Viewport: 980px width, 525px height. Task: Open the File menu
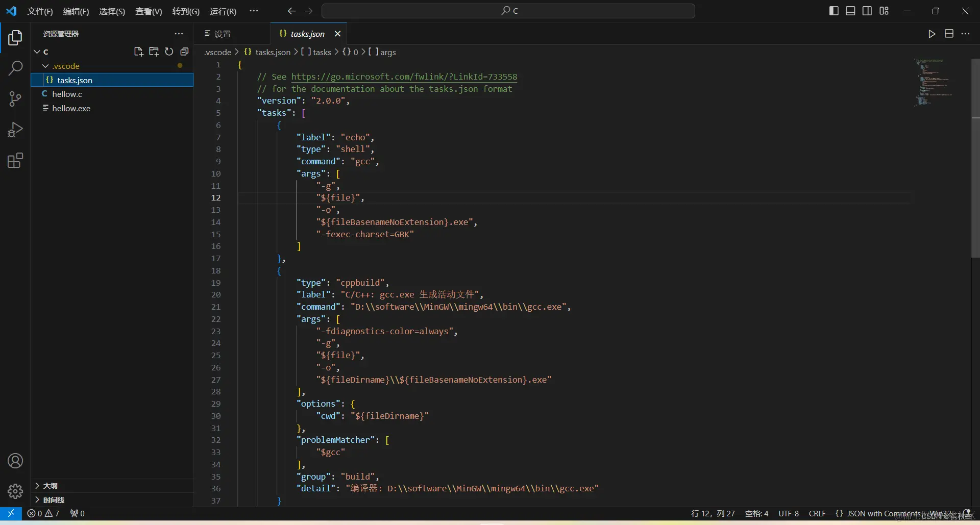click(x=40, y=11)
